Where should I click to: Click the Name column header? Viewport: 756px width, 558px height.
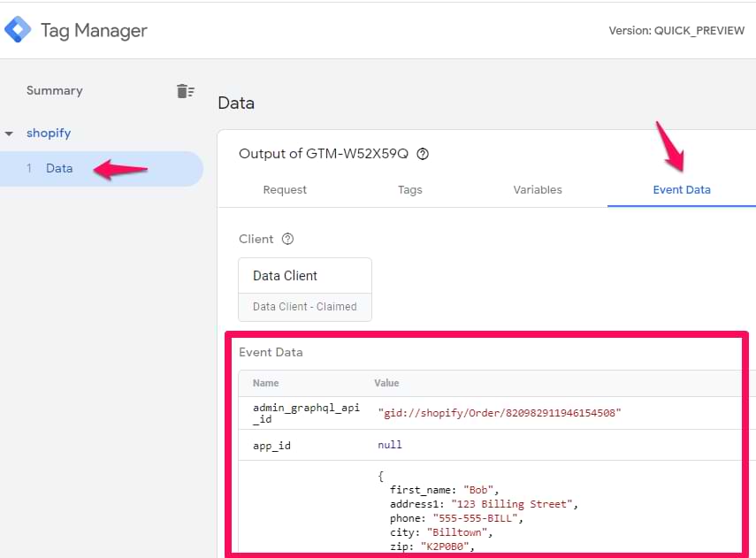point(265,383)
